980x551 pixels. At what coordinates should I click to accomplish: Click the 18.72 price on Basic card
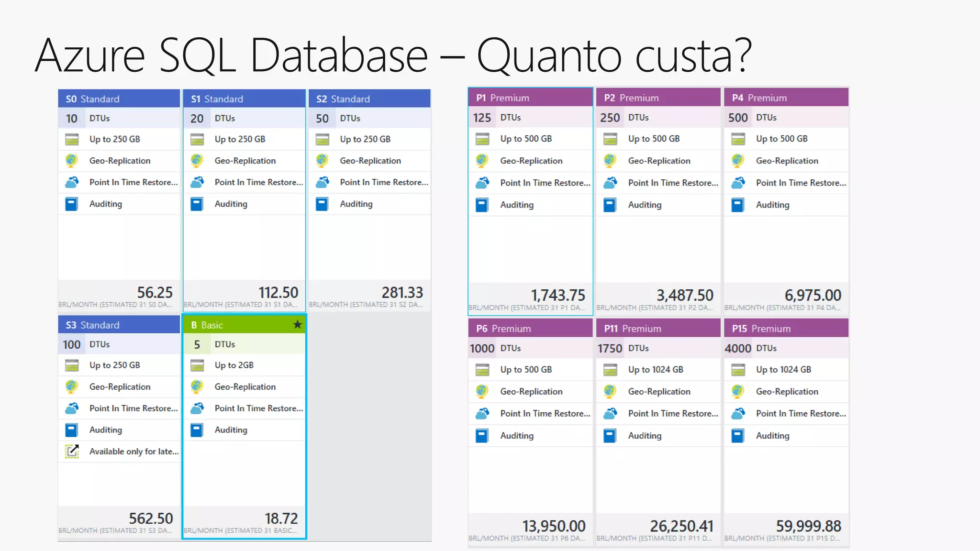[281, 518]
